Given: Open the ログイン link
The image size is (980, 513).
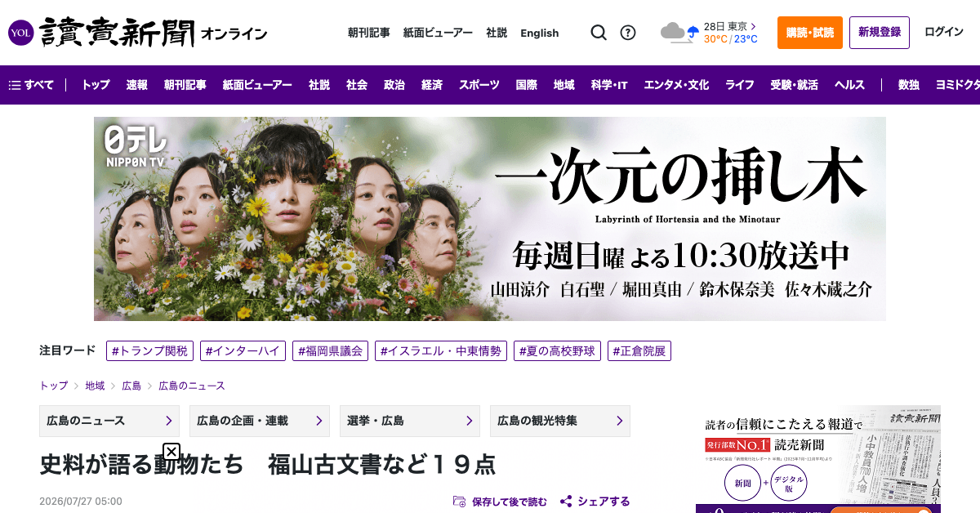Looking at the screenshot, I should (944, 33).
